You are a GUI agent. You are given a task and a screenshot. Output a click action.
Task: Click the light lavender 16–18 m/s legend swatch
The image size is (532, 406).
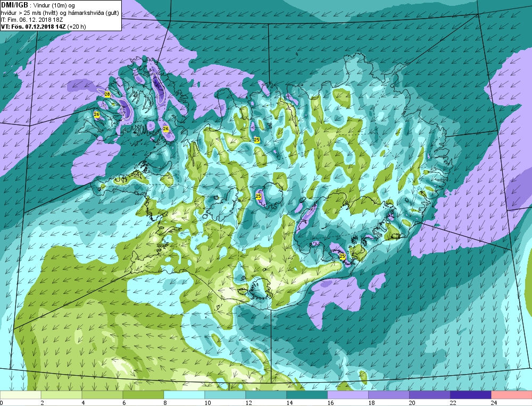point(348,395)
